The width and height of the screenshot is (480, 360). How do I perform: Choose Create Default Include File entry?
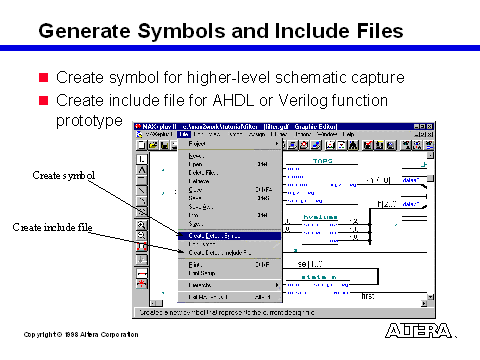click(229, 253)
